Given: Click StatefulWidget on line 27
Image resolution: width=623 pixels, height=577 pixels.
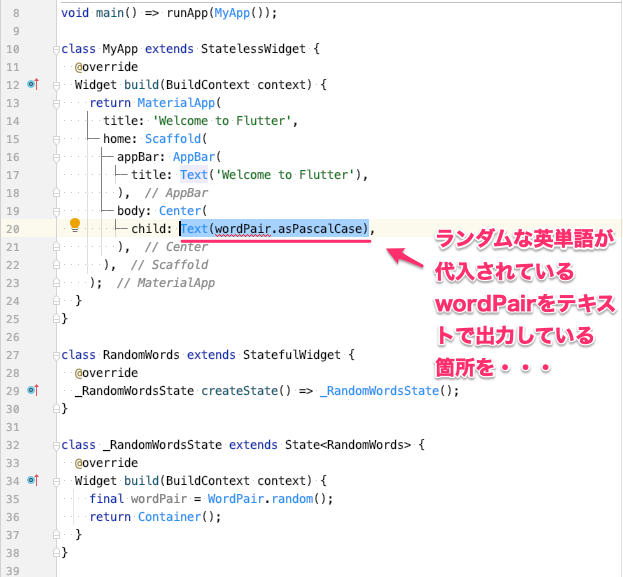Looking at the screenshot, I should [292, 354].
